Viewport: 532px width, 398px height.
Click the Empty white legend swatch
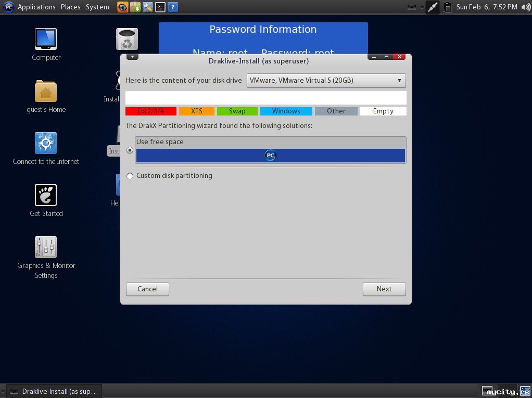[x=383, y=111]
